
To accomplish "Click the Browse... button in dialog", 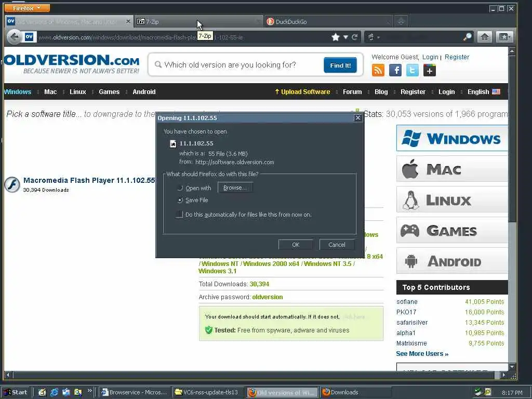I will click(235, 188).
